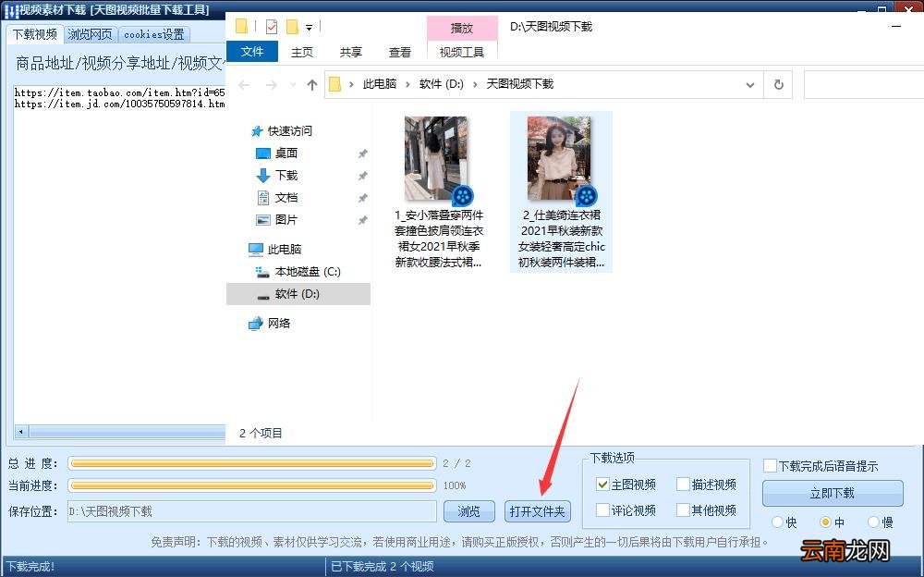This screenshot has width=924, height=577.
Task: Click the pin icon next to 图片
Action: (x=363, y=220)
